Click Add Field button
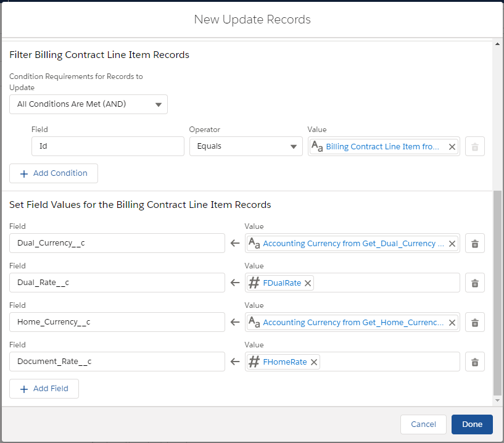 44,389
